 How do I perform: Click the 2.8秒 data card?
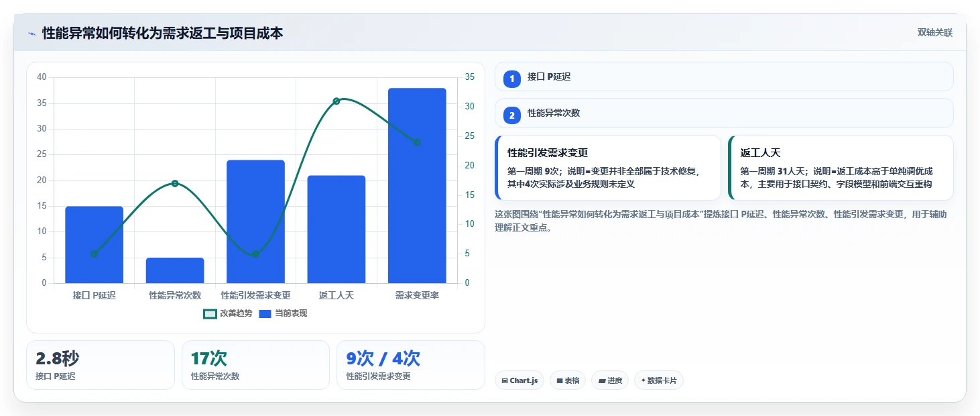click(101, 365)
